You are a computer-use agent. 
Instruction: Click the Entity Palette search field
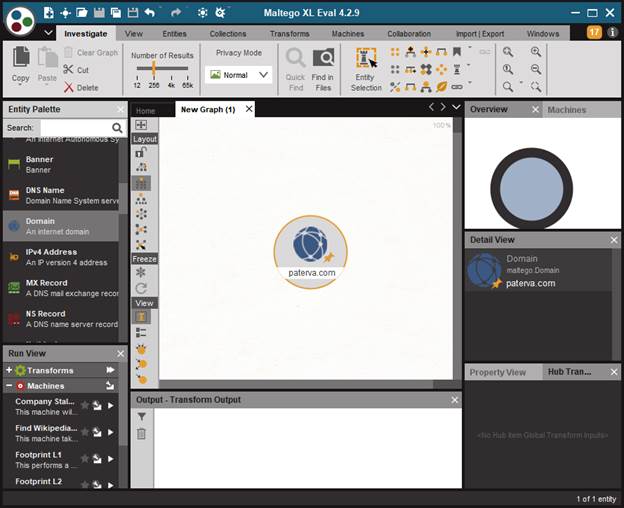[75, 128]
